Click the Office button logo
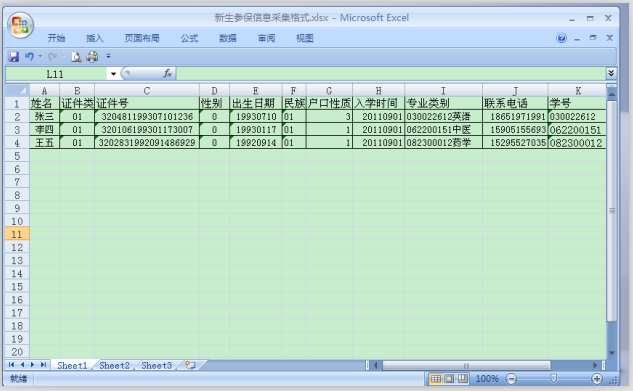The image size is (633, 391). [20, 25]
